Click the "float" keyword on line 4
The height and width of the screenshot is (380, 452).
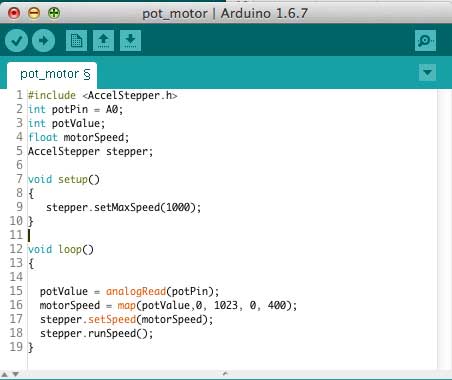point(43,137)
